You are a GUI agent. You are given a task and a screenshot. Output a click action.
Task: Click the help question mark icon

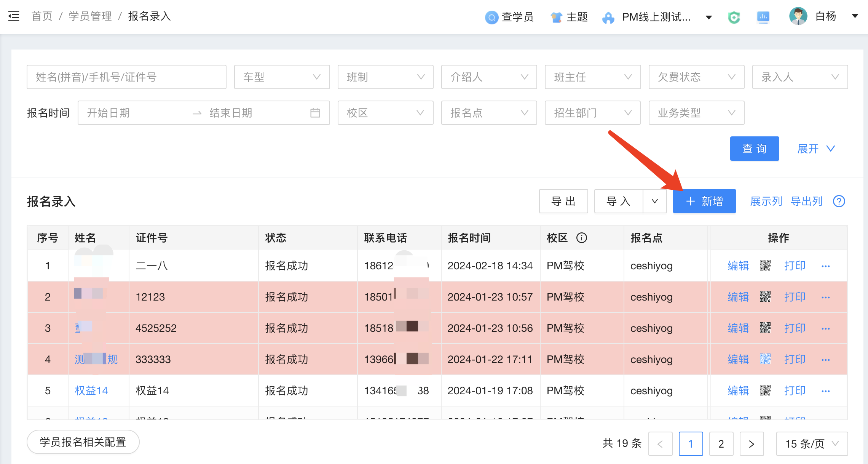(x=839, y=201)
